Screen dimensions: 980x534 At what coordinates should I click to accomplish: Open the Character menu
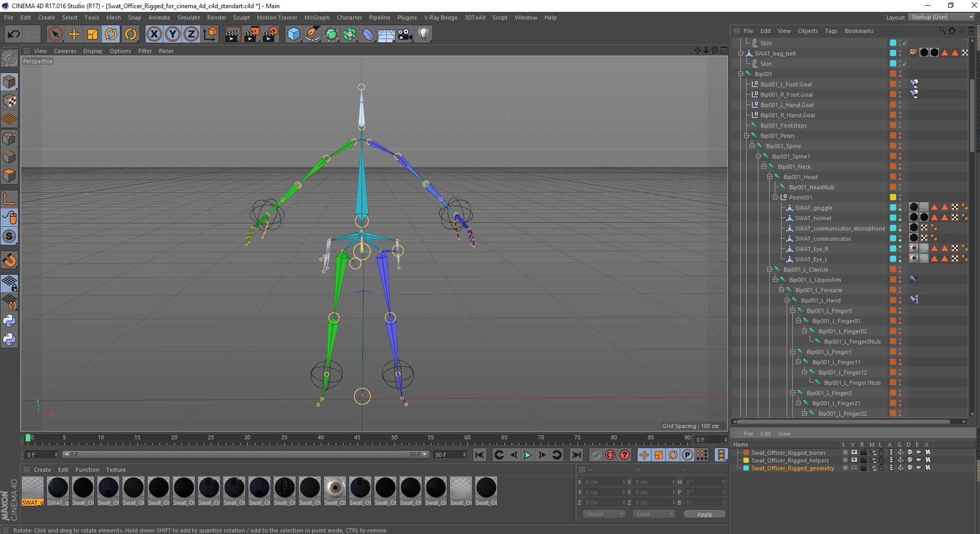[x=349, y=17]
